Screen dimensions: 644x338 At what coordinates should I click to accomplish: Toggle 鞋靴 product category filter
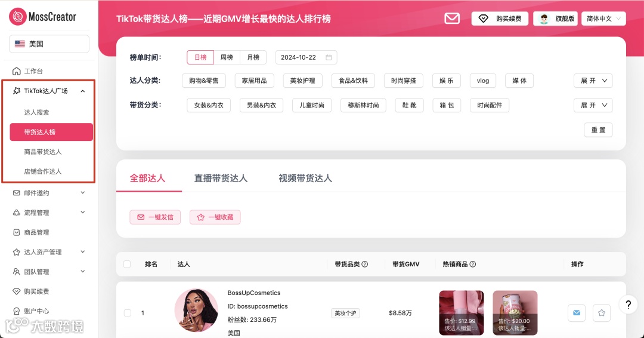410,105
